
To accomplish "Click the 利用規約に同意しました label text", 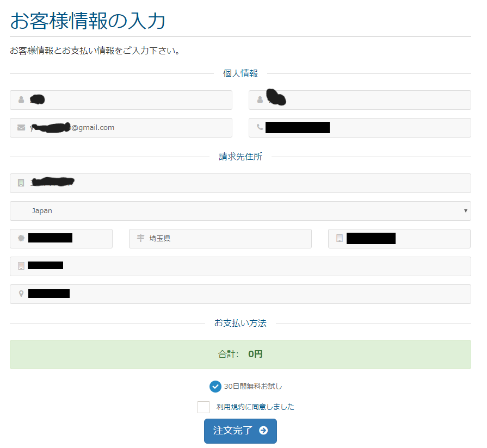I will (x=255, y=407).
